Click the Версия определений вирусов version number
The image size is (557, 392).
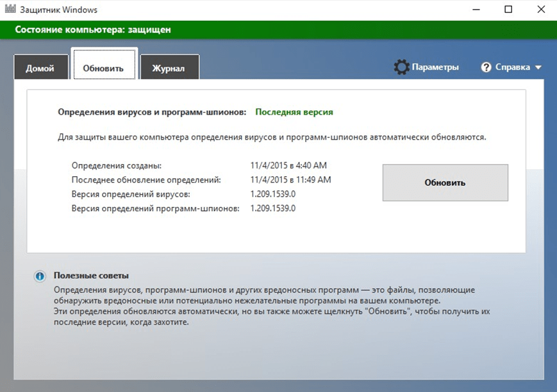(x=273, y=193)
